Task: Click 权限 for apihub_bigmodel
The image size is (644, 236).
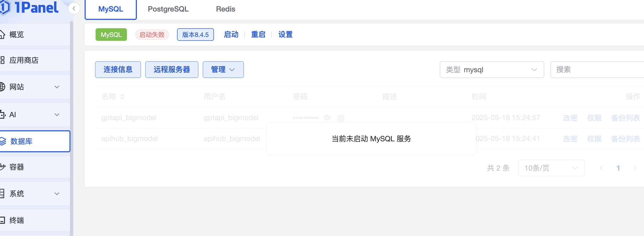Action: (594, 139)
